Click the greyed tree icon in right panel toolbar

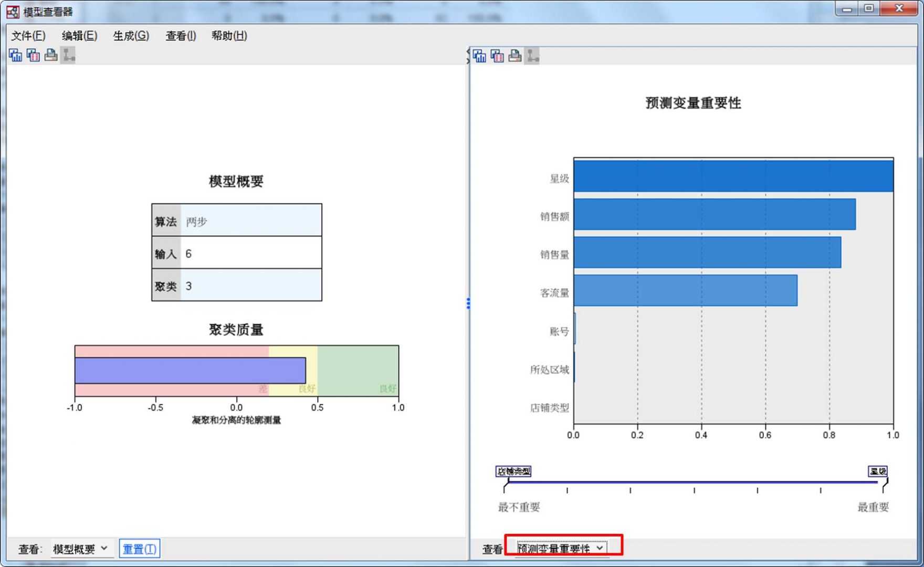point(532,56)
